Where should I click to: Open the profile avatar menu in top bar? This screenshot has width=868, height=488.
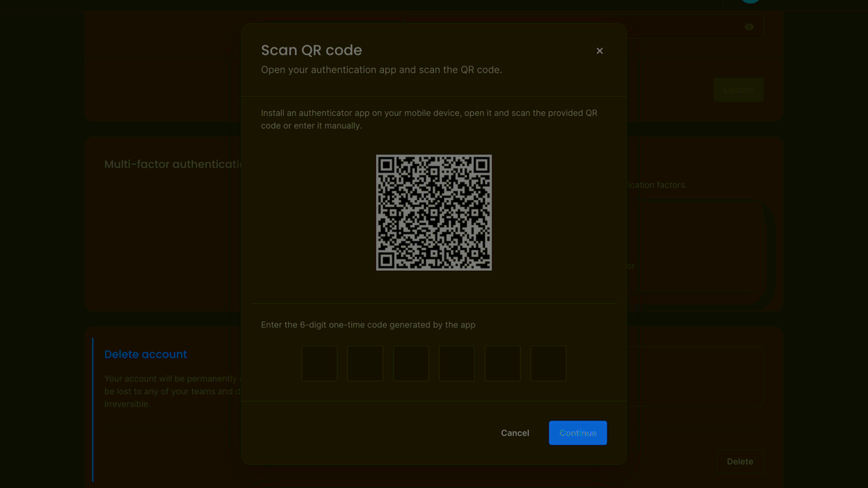749,1
